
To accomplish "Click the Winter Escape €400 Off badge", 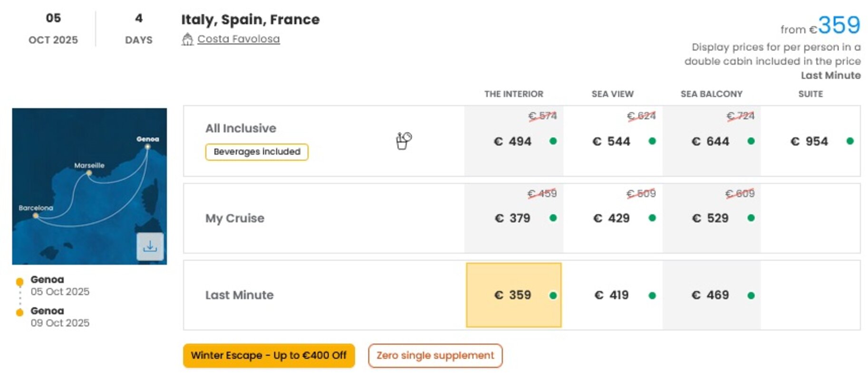I will point(269,355).
